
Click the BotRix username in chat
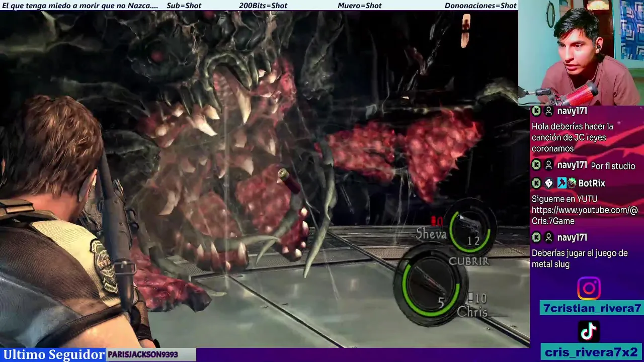tap(592, 183)
